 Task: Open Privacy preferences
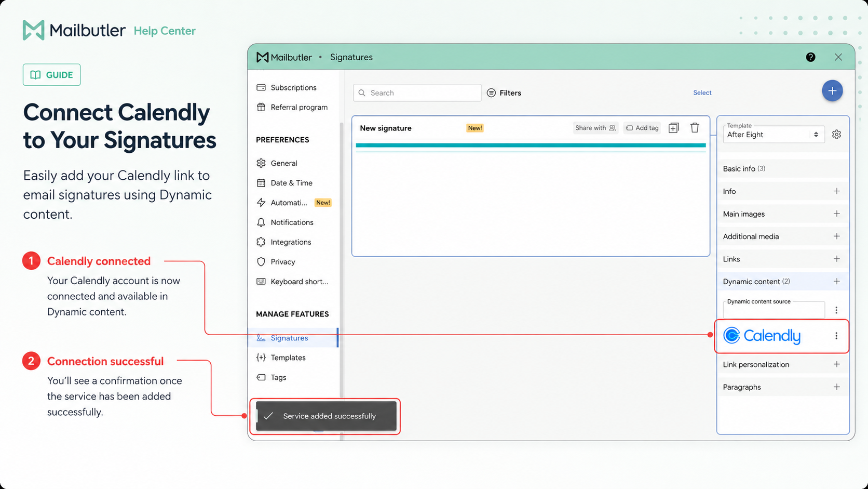276,262
